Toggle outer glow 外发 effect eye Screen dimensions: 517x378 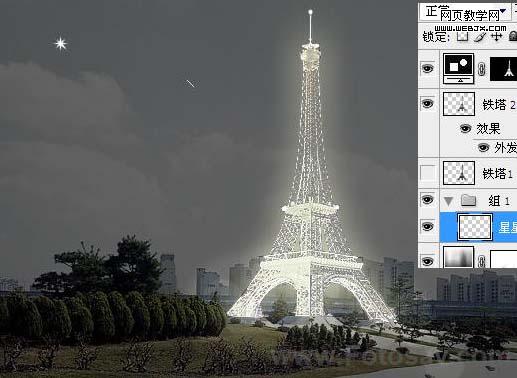pos(483,147)
